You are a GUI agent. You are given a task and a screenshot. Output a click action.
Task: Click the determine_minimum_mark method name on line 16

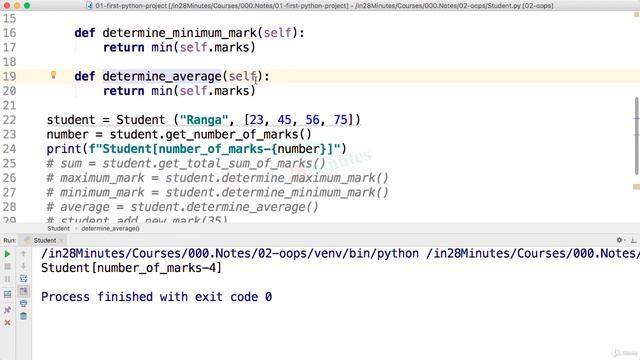(x=180, y=33)
